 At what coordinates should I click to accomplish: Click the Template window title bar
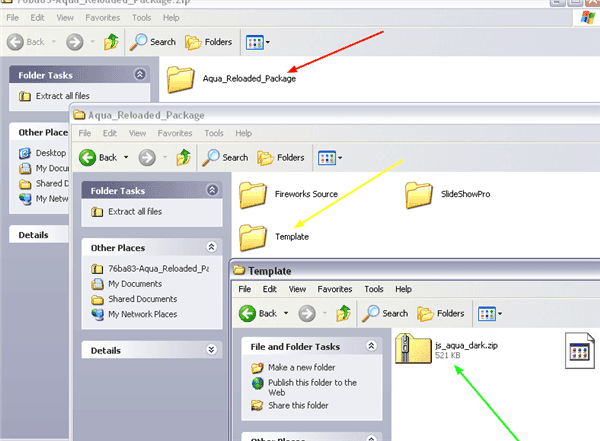416,271
